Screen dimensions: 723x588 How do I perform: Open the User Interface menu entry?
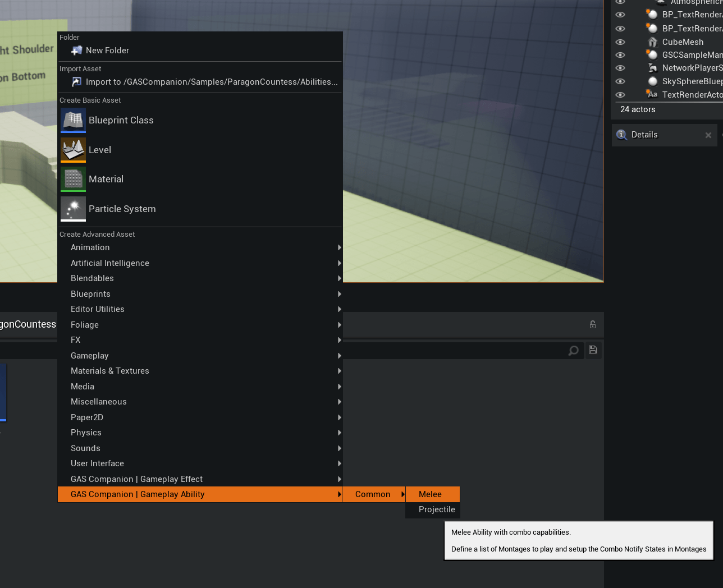tap(200, 463)
